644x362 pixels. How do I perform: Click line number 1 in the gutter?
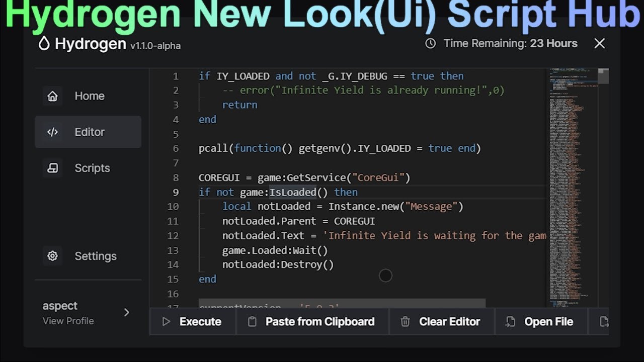176,76
